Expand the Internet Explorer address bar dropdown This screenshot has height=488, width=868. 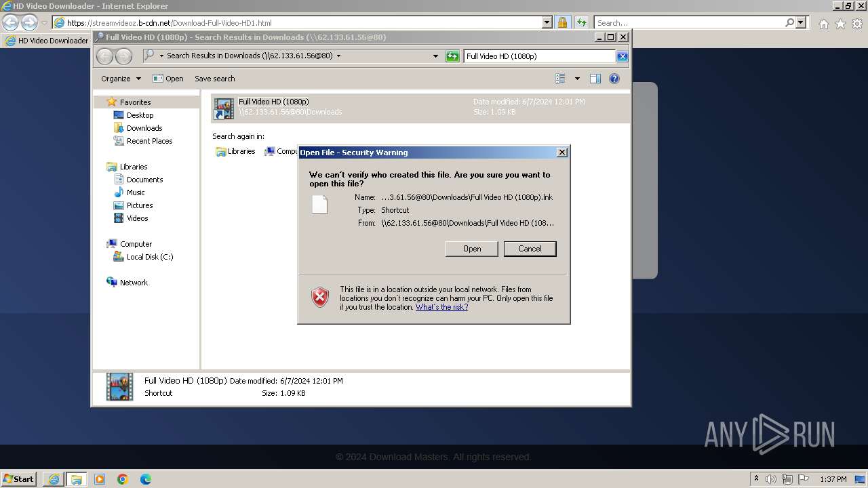[547, 22]
